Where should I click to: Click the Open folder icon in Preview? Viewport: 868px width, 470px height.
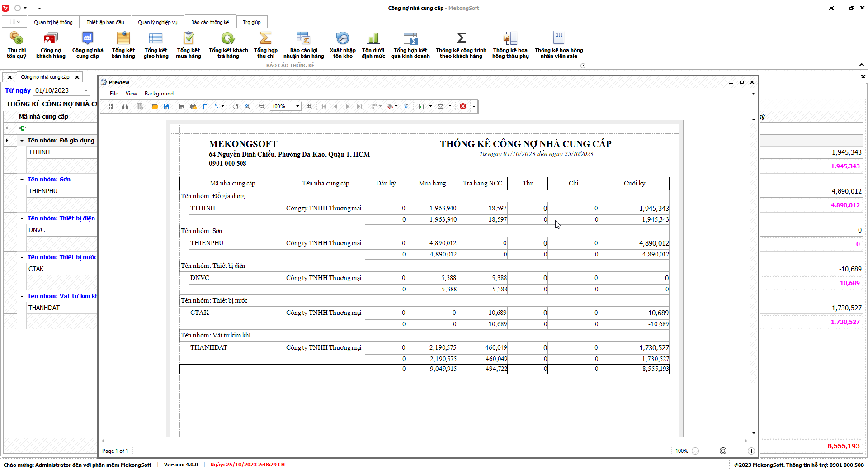(x=155, y=106)
